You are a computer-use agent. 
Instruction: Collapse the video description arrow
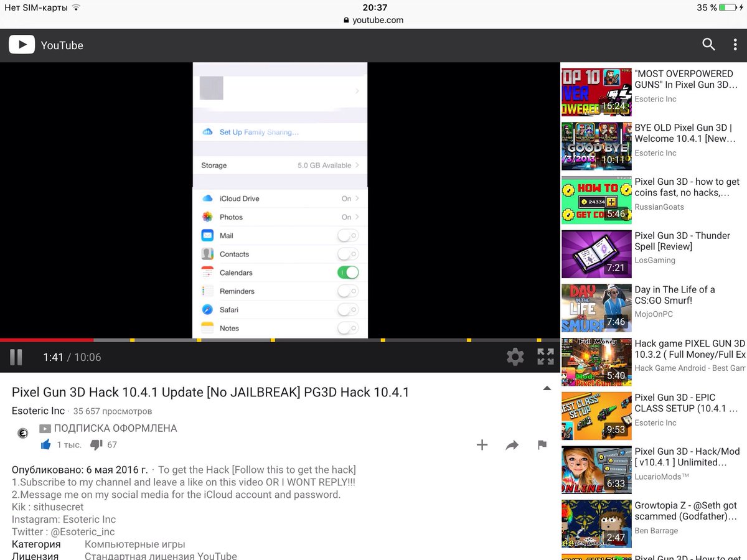click(547, 388)
